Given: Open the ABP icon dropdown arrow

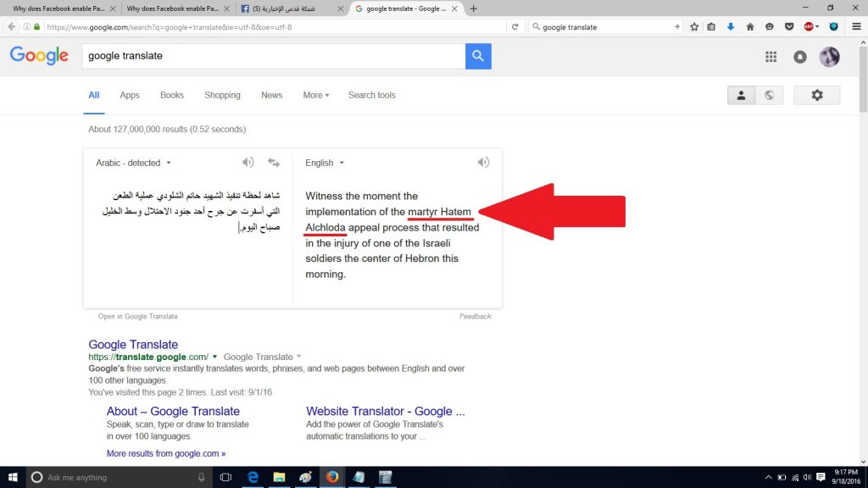Looking at the screenshot, I should tap(817, 26).
